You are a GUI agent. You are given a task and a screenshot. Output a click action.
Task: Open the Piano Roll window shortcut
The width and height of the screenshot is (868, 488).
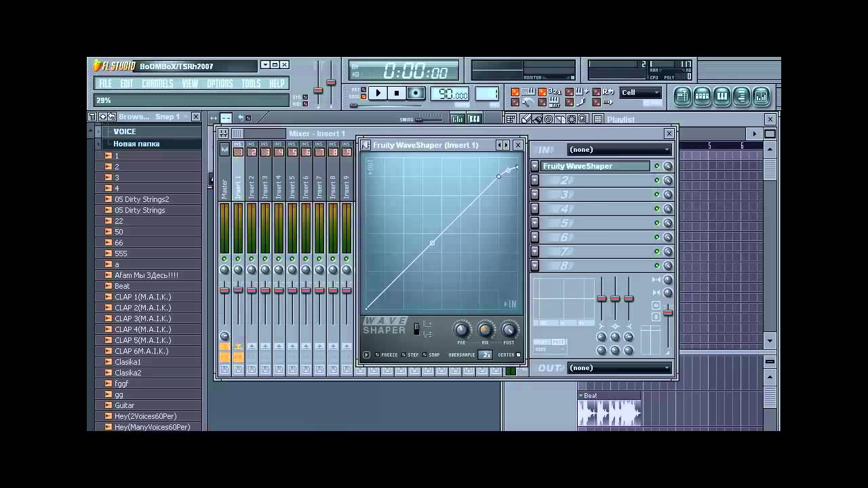[x=722, y=96]
